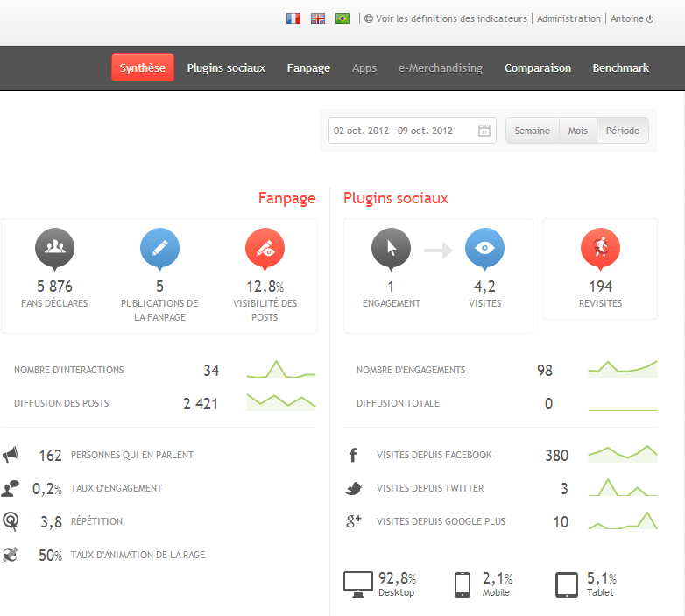The image size is (685, 616).
Task: Click the Administration link
Action: (x=568, y=18)
